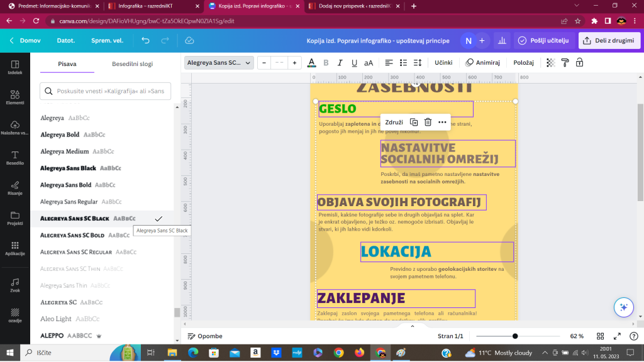Open the help question mark
Image resolution: width=644 pixels, height=362 pixels.
tap(634, 336)
